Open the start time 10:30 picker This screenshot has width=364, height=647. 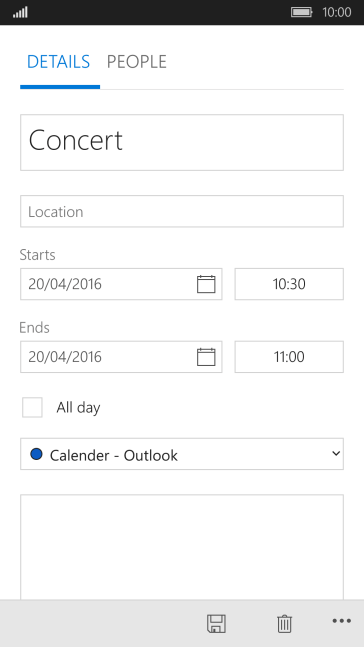point(289,284)
